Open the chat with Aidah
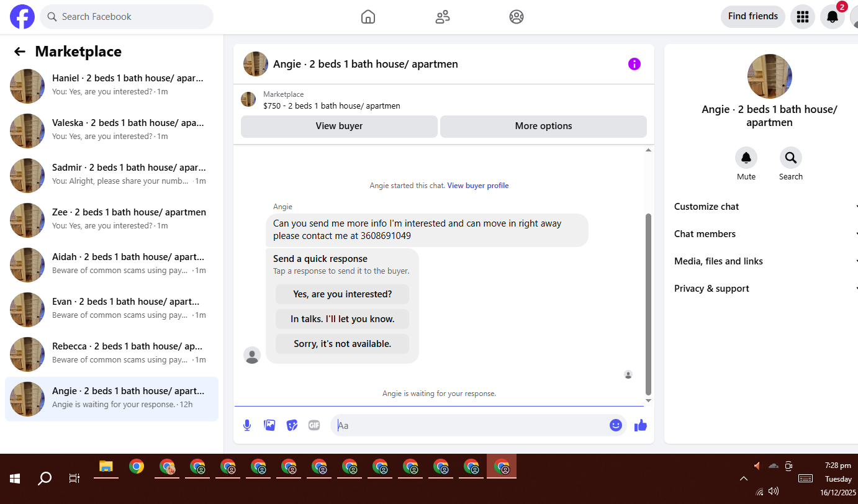Image resolution: width=858 pixels, height=504 pixels. point(112,265)
